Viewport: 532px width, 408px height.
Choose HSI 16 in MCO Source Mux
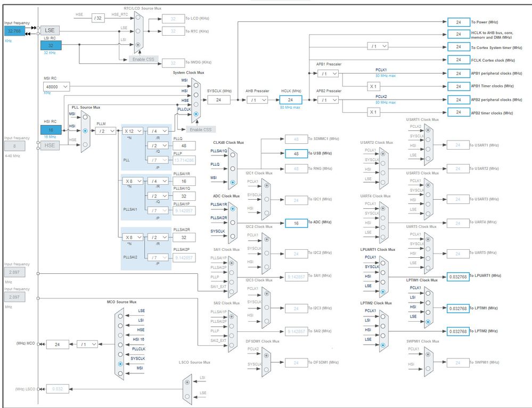coord(120,345)
